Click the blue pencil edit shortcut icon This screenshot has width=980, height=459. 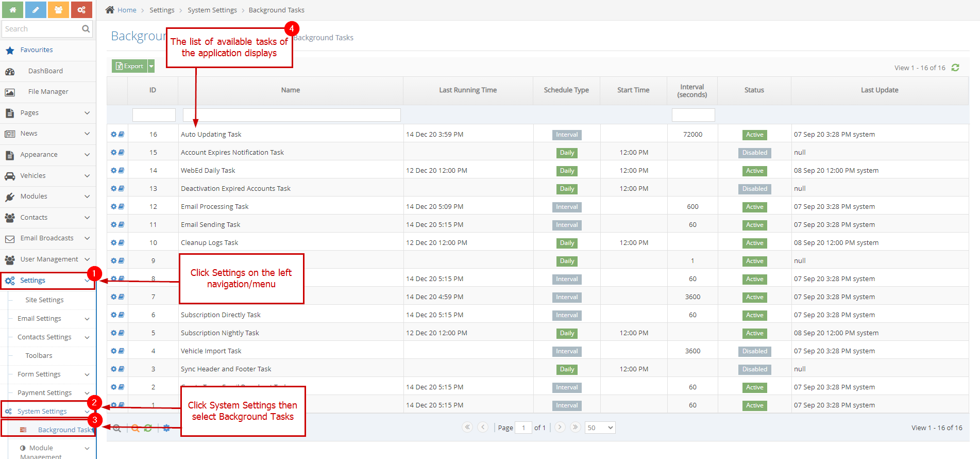(36, 10)
